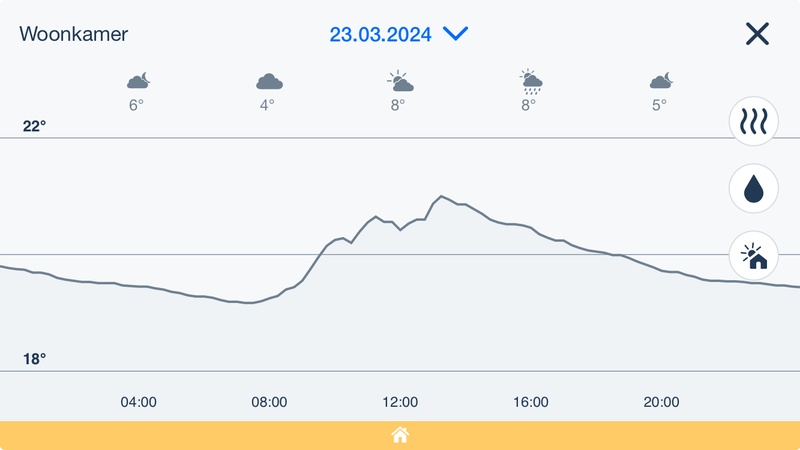Click the 20:00 time axis label
The width and height of the screenshot is (800, 450).
coord(661,402)
